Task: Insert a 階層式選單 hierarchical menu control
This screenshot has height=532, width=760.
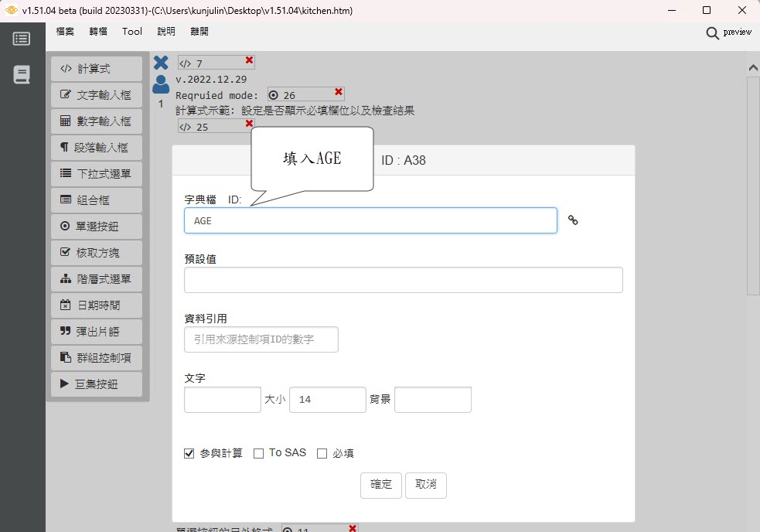Action: [97, 279]
